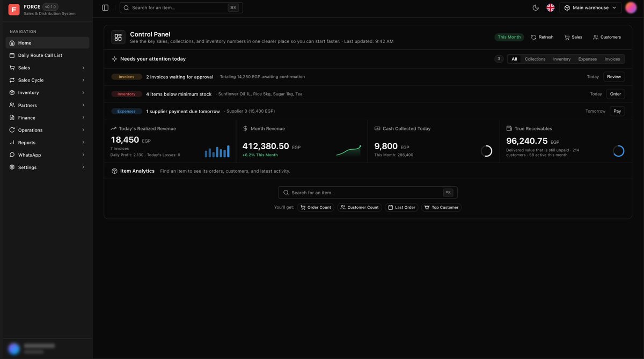Click the Settings gear icon

[x=12, y=167]
